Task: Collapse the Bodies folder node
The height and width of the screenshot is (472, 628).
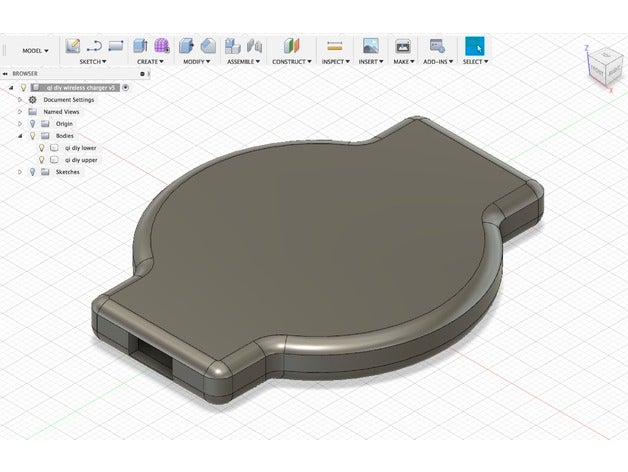Action: tap(20, 136)
